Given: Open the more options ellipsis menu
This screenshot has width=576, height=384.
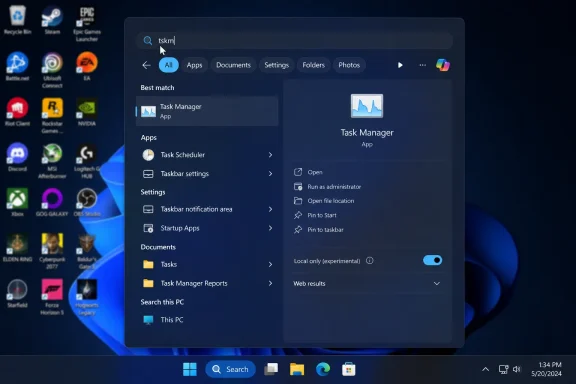Looking at the screenshot, I should [x=422, y=65].
